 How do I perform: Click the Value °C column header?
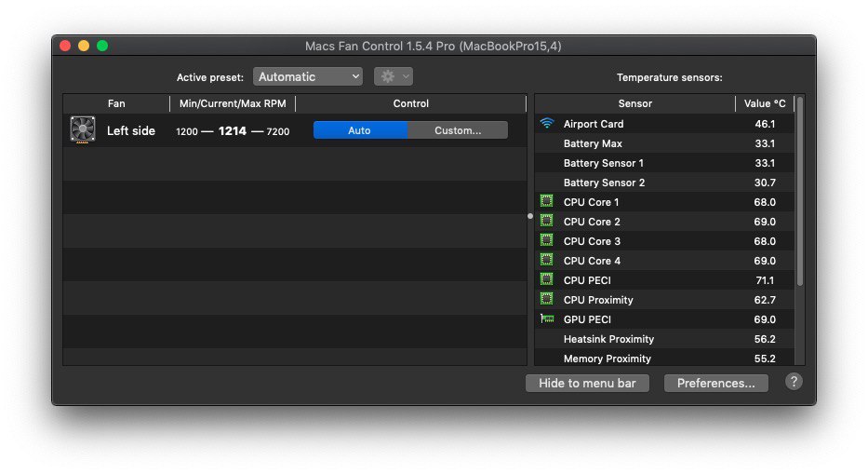pos(765,103)
